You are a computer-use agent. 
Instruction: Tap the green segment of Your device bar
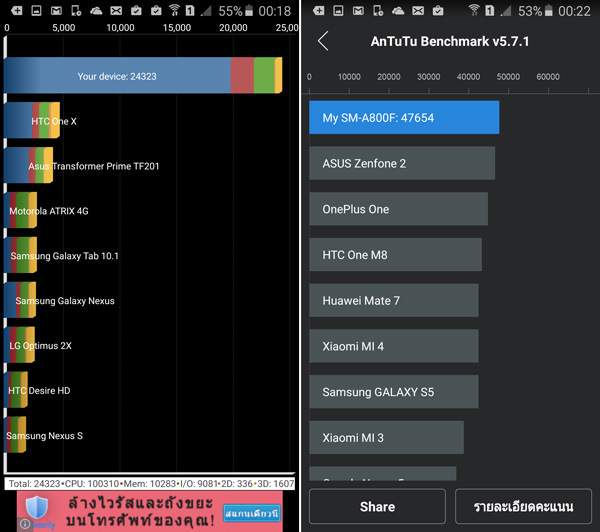click(264, 75)
